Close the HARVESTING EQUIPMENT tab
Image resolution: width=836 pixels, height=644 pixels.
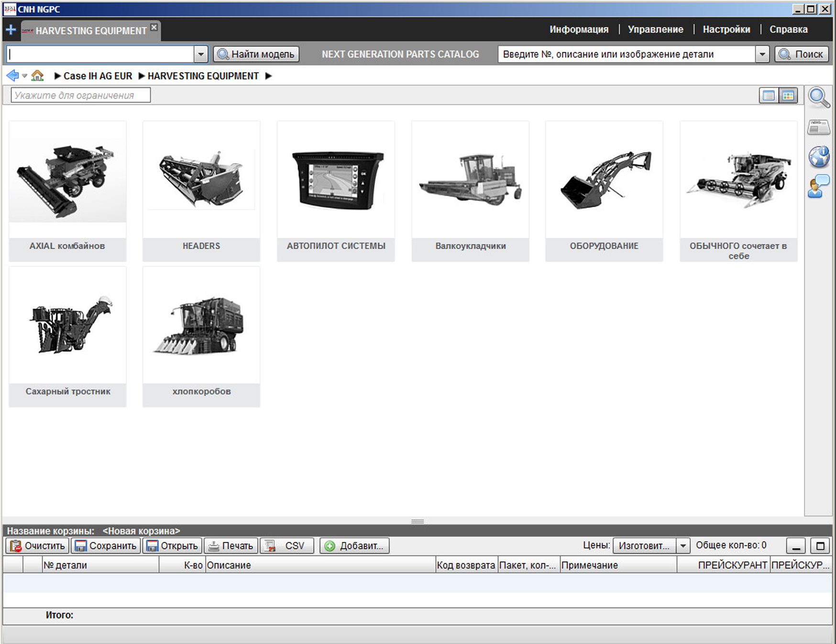(154, 27)
